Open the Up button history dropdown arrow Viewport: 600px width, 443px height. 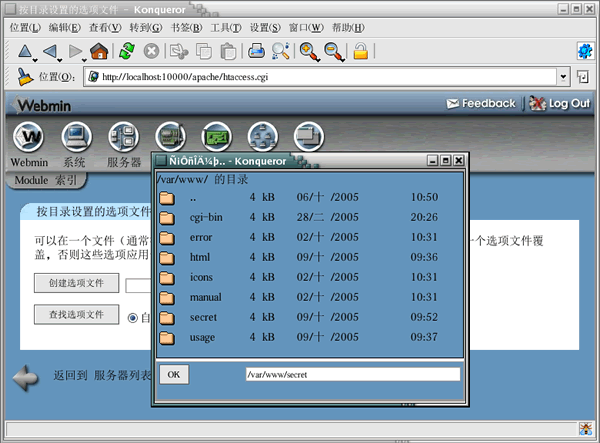[35, 60]
